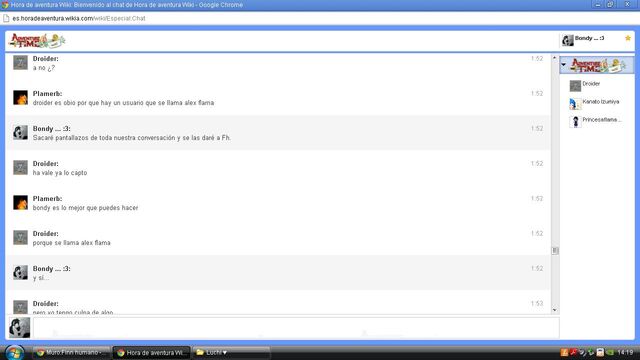Open the Windows Start orb
Image resolution: width=640 pixels, height=360 pixels.
[14, 353]
